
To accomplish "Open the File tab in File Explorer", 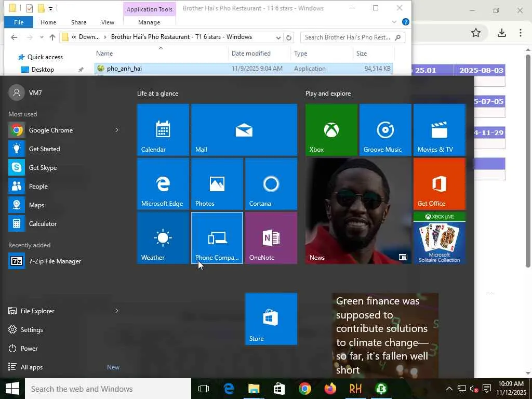I will 19,22.
